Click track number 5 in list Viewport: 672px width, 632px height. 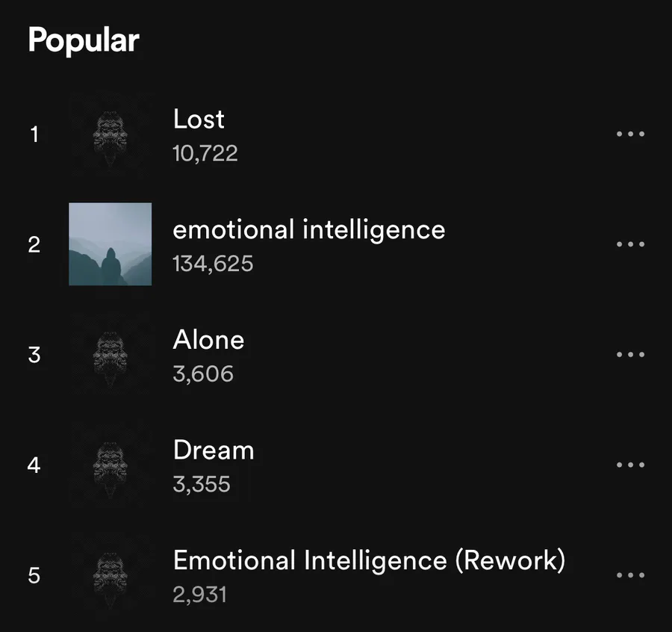coord(34,575)
